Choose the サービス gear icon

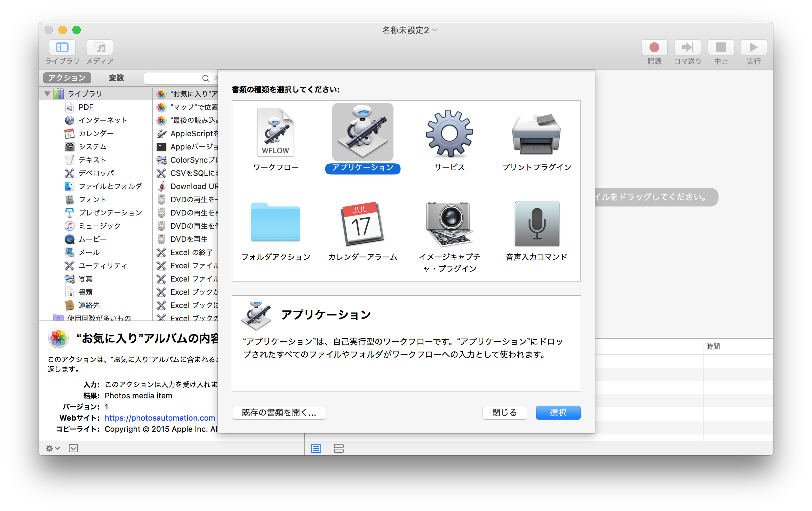(449, 133)
